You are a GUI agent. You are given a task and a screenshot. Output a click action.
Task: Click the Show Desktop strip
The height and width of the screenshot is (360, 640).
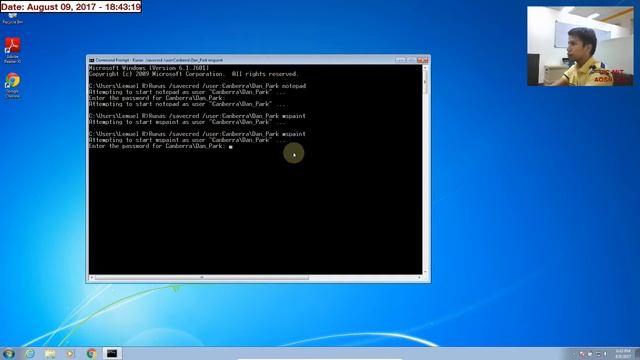point(637,353)
